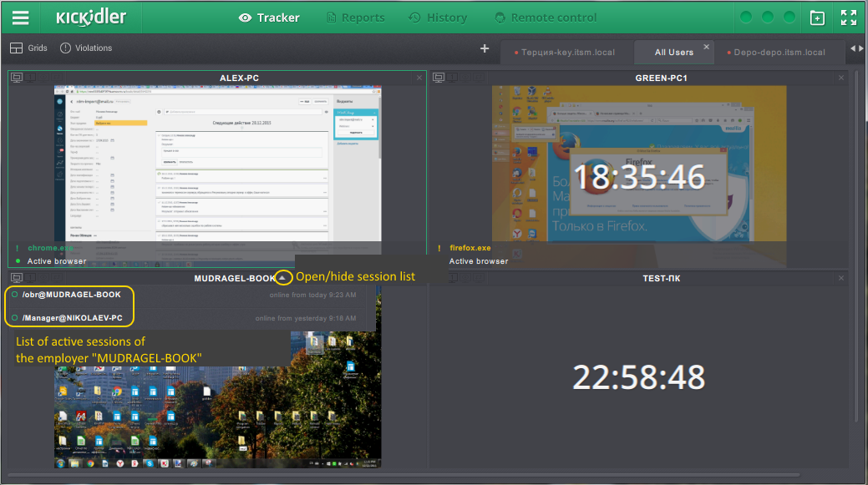Click the exclamation icon next to firefox.exe
Screen dimensions: 868x485
(439, 248)
